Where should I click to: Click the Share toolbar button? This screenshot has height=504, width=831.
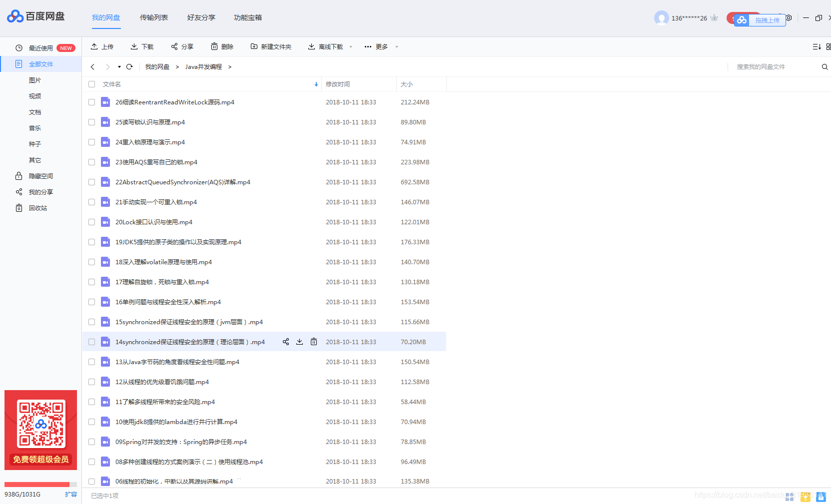(x=182, y=46)
